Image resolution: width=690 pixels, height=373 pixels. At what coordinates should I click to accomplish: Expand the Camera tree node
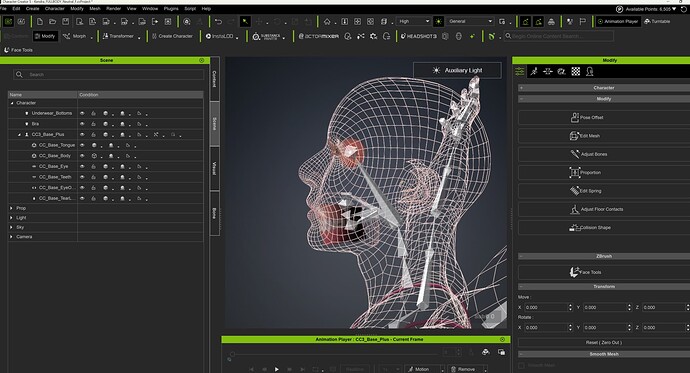point(11,237)
